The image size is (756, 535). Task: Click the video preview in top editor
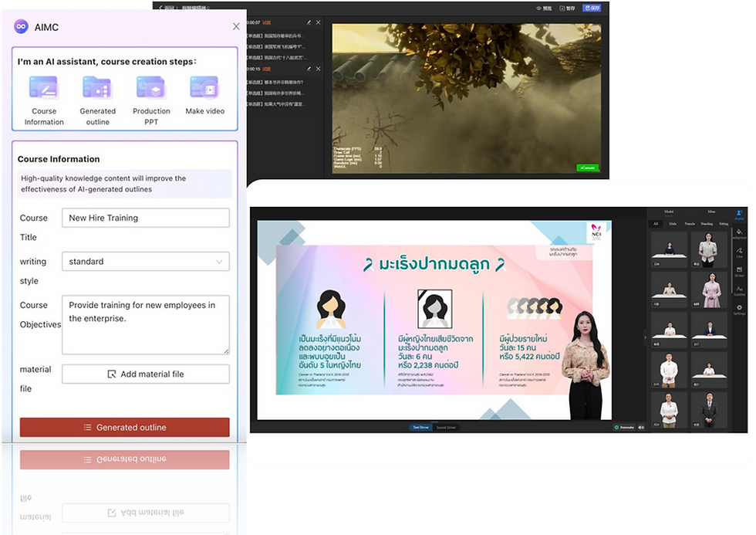tap(466, 98)
